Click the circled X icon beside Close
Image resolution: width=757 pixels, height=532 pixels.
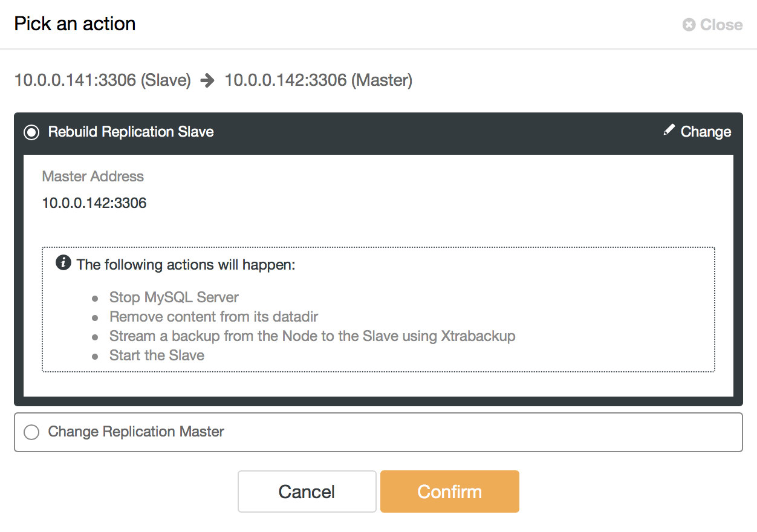[x=689, y=25]
